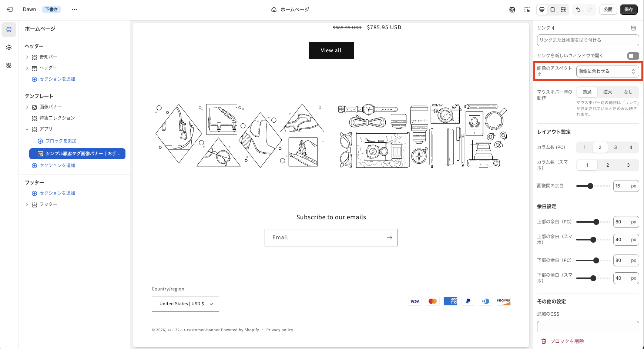Open the ... options menu next to Dawn

pyautogui.click(x=74, y=9)
